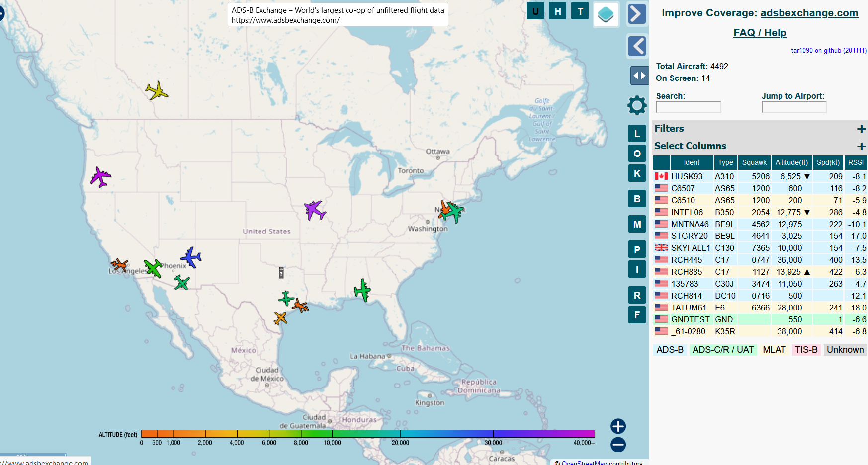The height and width of the screenshot is (465, 868).
Task: Click the ADS-B Exchange title banner
Action: (x=338, y=15)
